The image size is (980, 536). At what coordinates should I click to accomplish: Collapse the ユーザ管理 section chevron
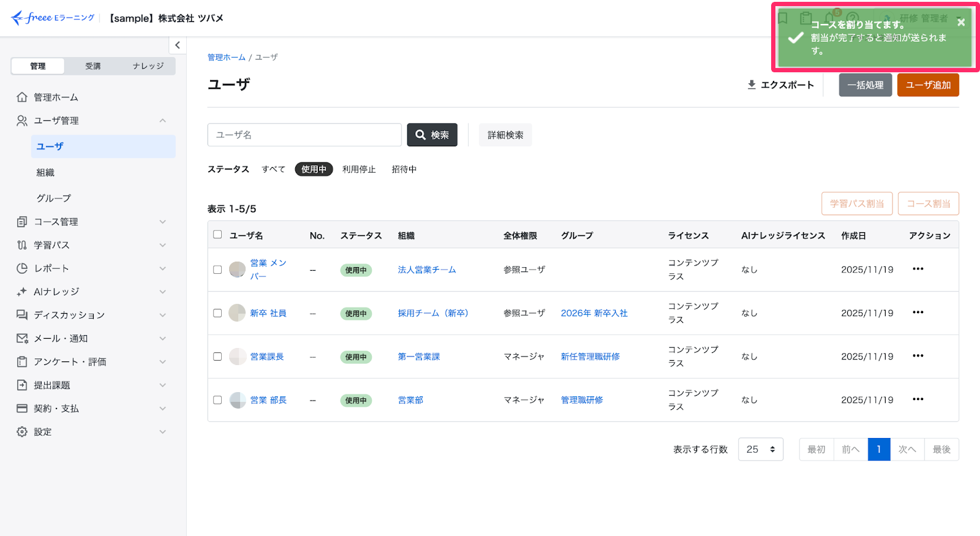coord(163,121)
